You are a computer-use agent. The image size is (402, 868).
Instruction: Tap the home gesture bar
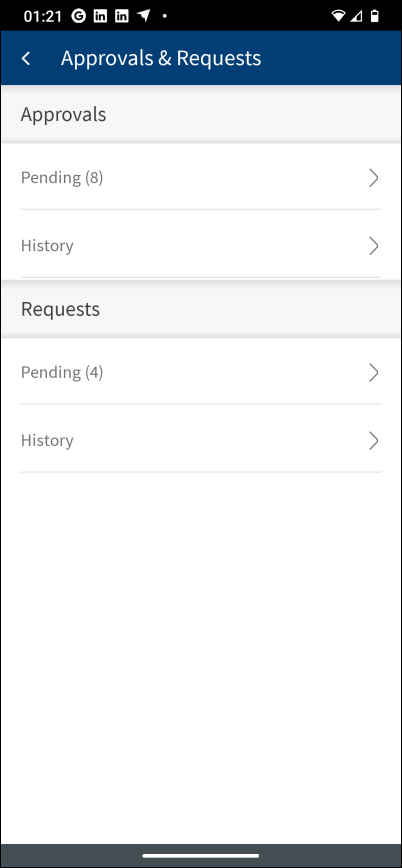(x=201, y=856)
